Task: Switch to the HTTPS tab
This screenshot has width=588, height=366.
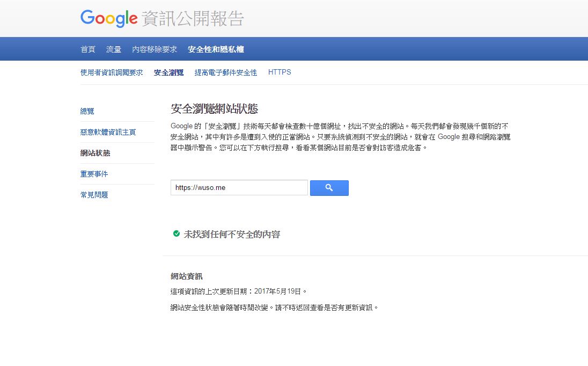Action: [x=280, y=72]
